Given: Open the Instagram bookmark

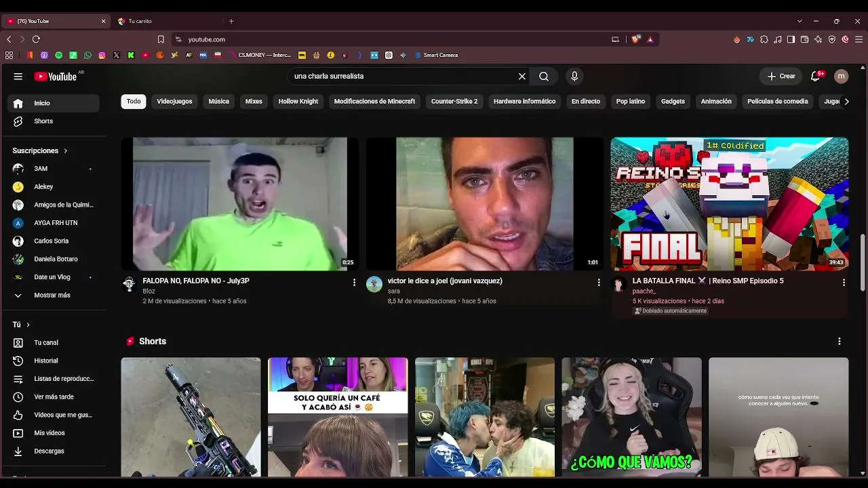Looking at the screenshot, I should pos(102,55).
